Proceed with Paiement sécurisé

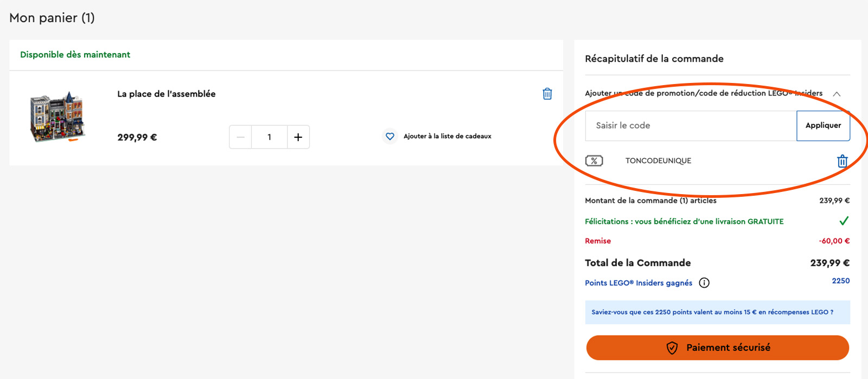click(717, 348)
